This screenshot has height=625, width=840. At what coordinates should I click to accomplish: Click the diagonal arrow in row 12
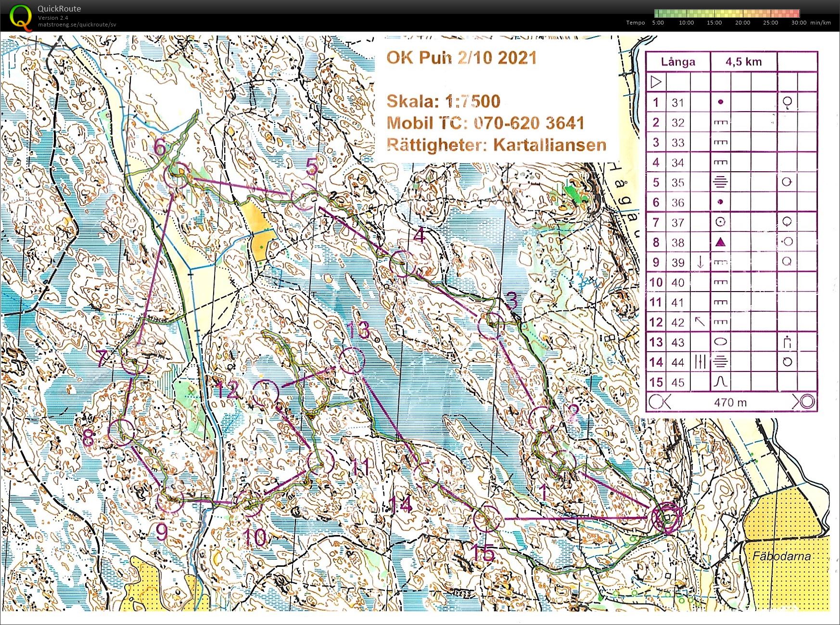pos(700,322)
